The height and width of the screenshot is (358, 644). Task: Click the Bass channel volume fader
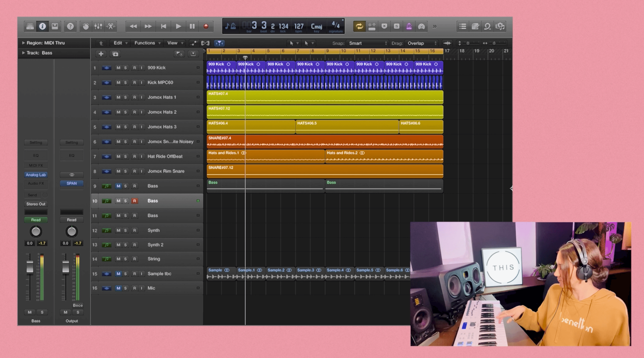click(30, 267)
